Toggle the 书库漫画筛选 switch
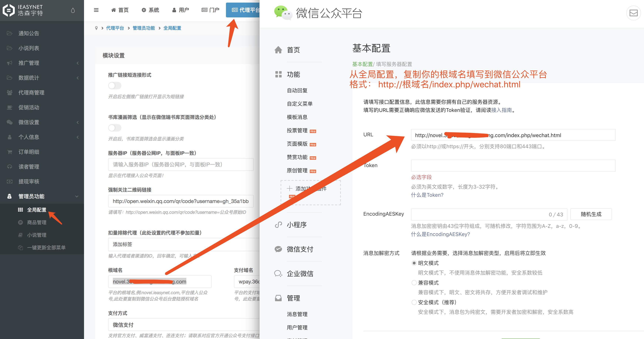 pos(115,128)
